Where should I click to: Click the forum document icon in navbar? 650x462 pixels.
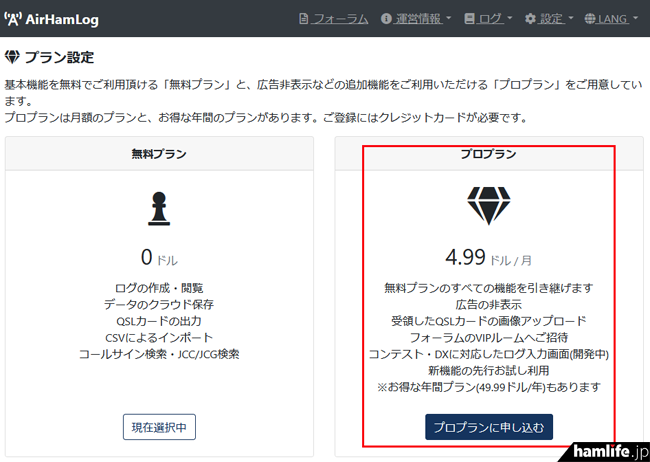(305, 19)
